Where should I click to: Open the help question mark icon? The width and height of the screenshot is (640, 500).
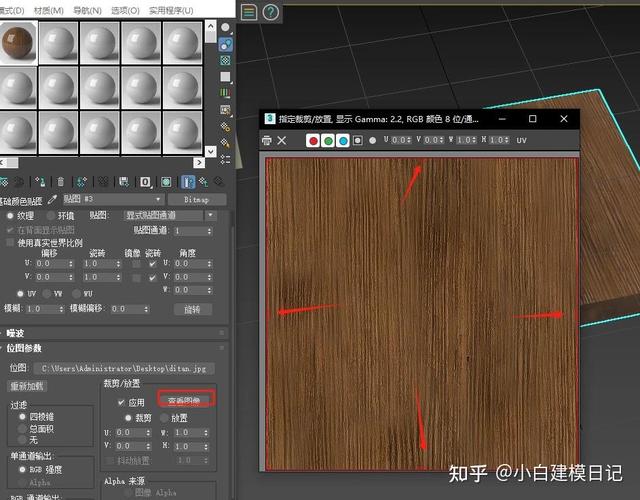(270, 12)
